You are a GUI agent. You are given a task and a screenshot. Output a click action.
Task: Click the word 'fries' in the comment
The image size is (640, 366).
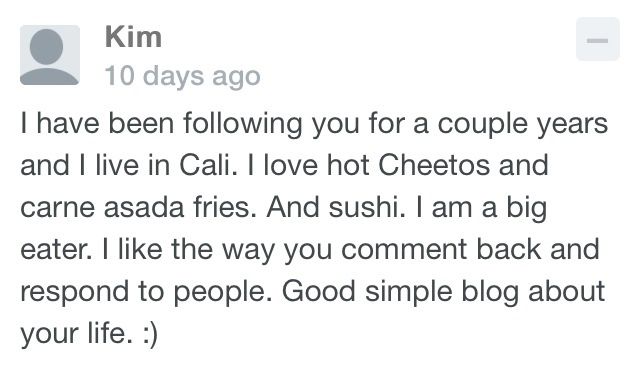[x=222, y=207]
